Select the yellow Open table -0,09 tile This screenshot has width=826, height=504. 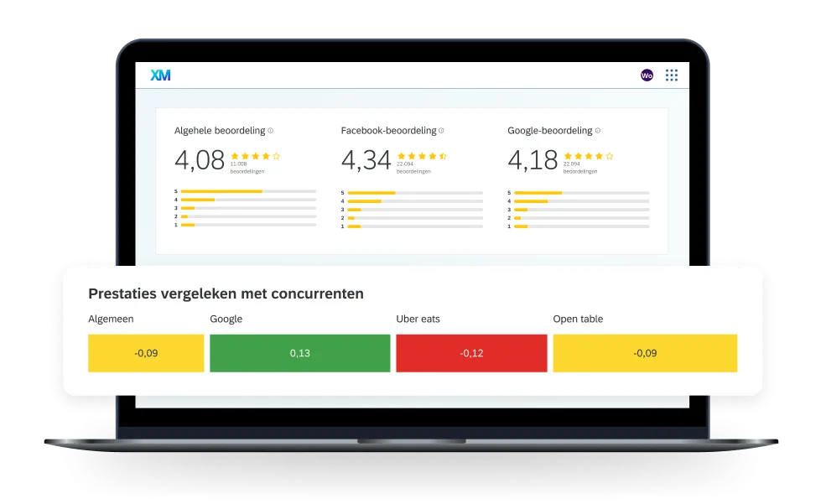click(645, 353)
